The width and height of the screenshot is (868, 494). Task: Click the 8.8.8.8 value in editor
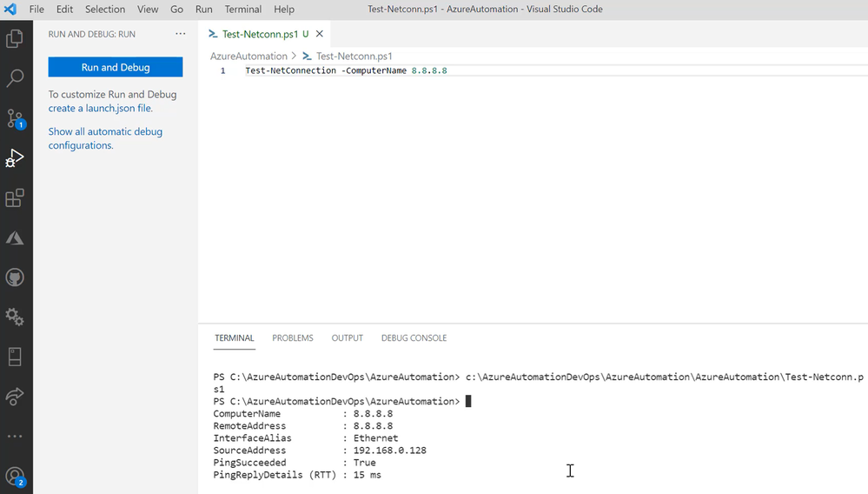pyautogui.click(x=429, y=70)
